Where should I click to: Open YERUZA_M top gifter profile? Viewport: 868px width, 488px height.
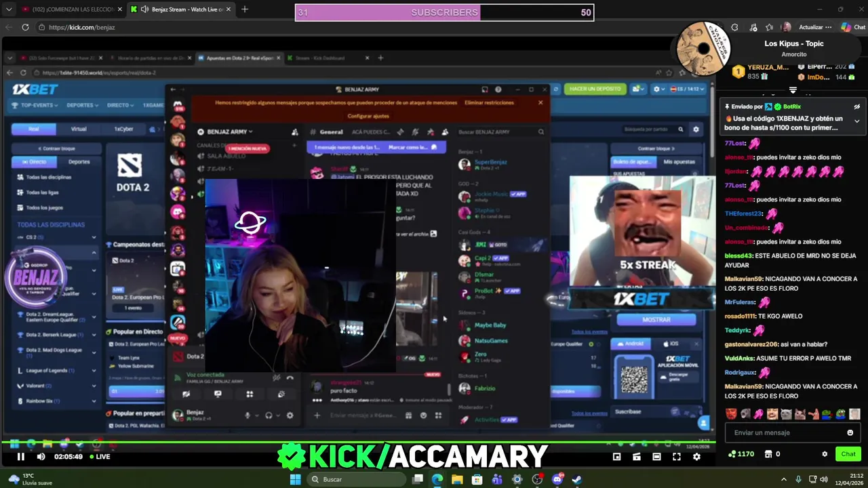768,67
